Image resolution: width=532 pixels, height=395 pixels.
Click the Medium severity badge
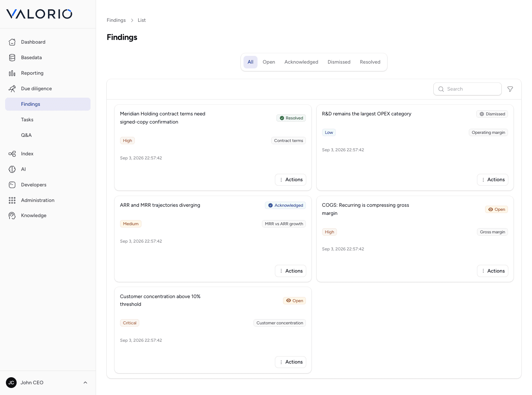(x=131, y=224)
